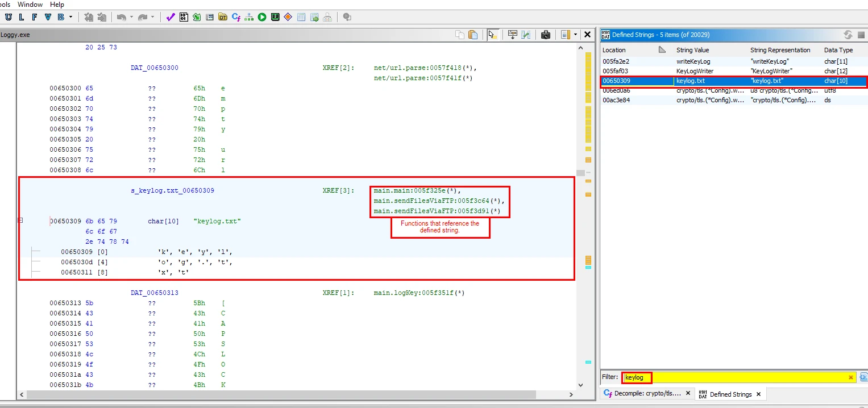Screen dimensions: 868x408
Task: Click the Copy icon in listing toolbar
Action: [460, 35]
